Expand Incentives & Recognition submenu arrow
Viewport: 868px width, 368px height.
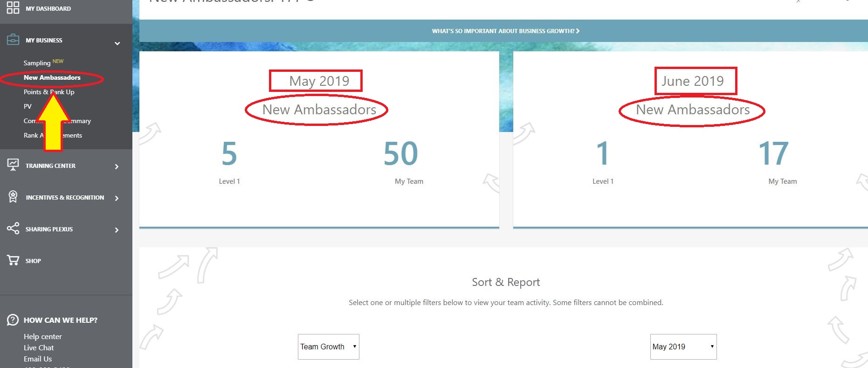click(x=117, y=198)
